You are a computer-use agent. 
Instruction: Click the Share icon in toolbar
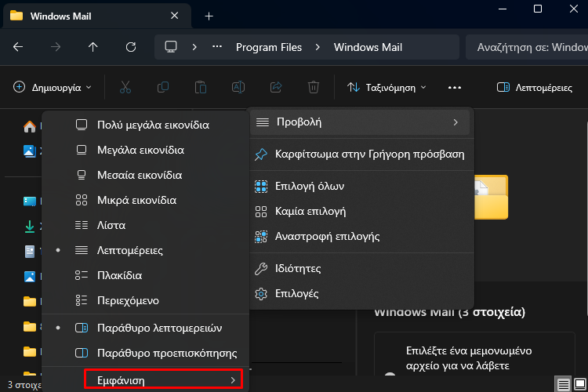pyautogui.click(x=276, y=87)
